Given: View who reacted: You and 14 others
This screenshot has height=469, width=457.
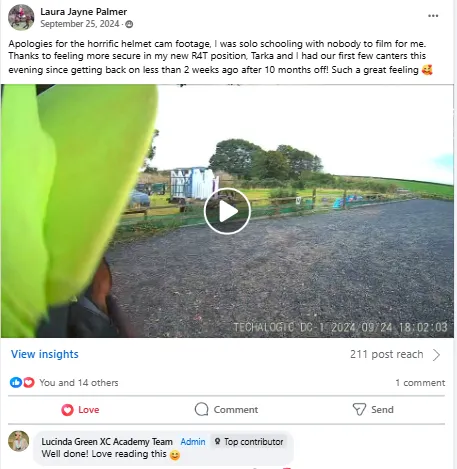Looking at the screenshot, I should click(x=79, y=383).
